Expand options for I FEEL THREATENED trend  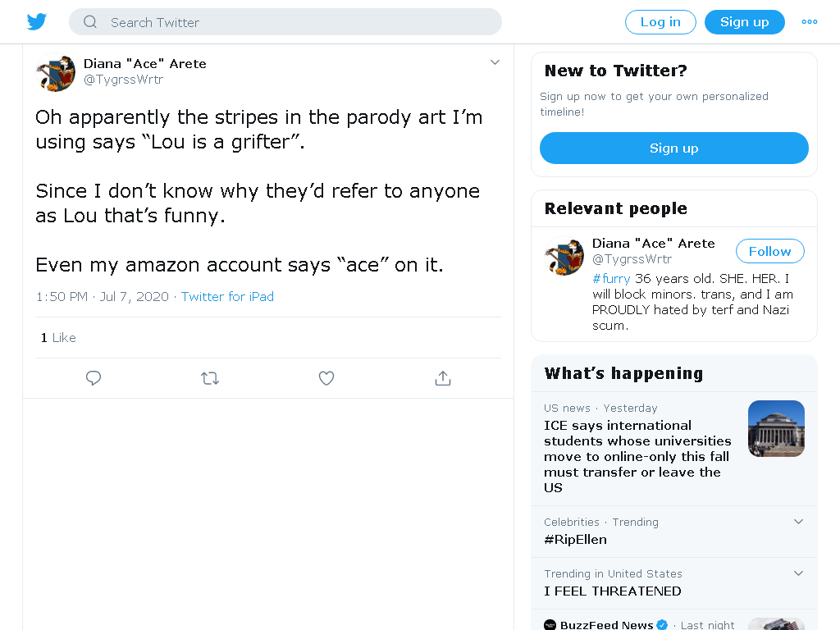(798, 573)
